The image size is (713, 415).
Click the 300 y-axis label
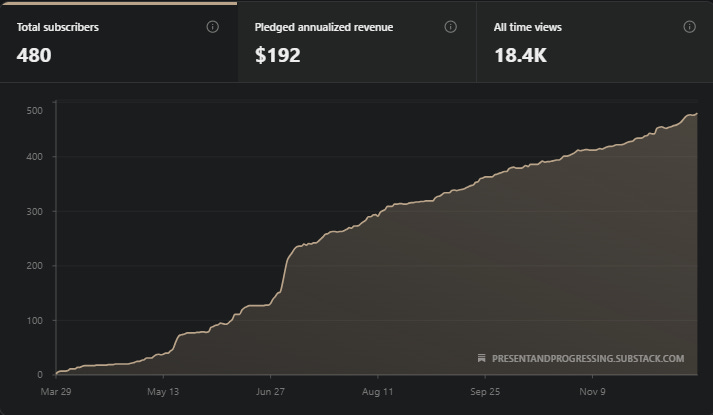coord(35,211)
